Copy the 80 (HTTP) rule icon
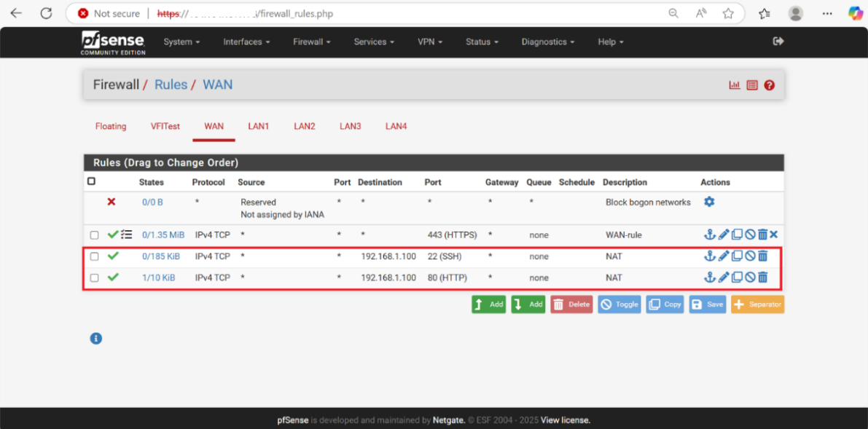 click(737, 278)
